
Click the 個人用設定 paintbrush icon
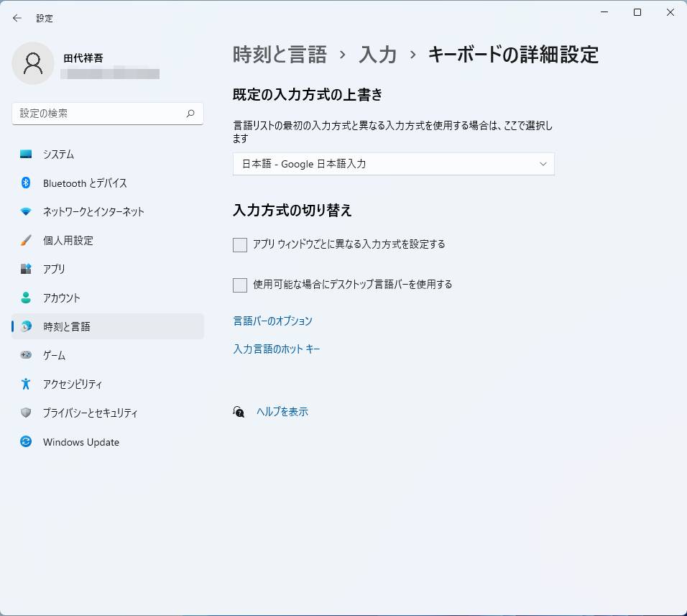[x=26, y=240]
